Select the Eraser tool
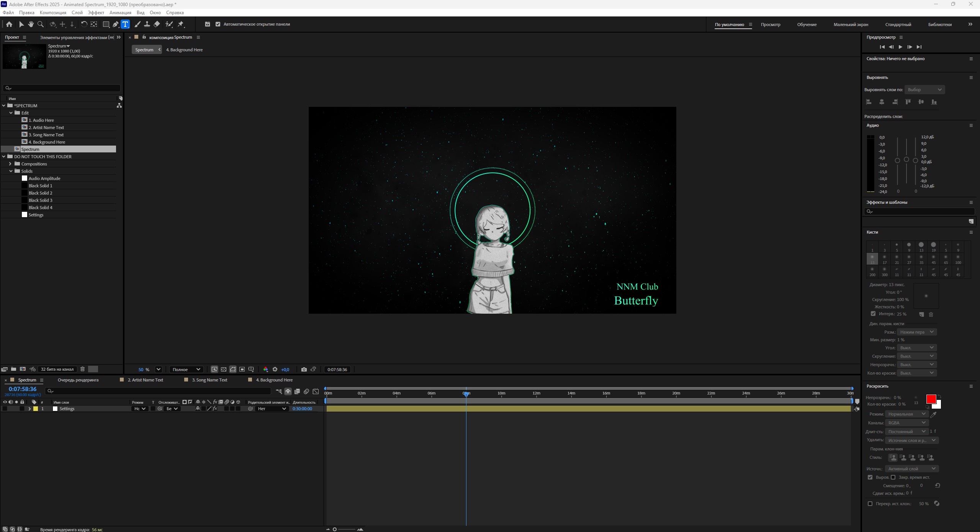 point(157,24)
